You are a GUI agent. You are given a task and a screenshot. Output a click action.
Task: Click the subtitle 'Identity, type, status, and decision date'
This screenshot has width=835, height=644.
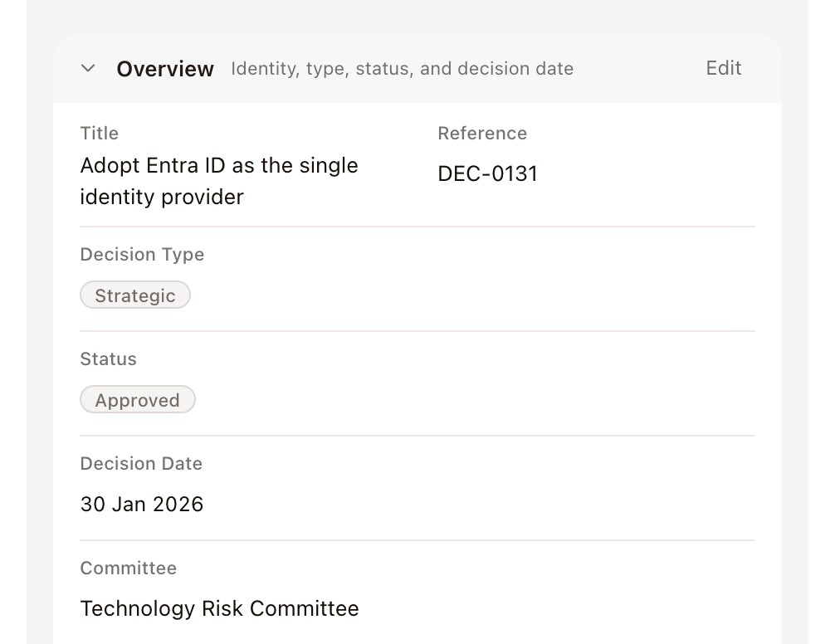coord(402,69)
